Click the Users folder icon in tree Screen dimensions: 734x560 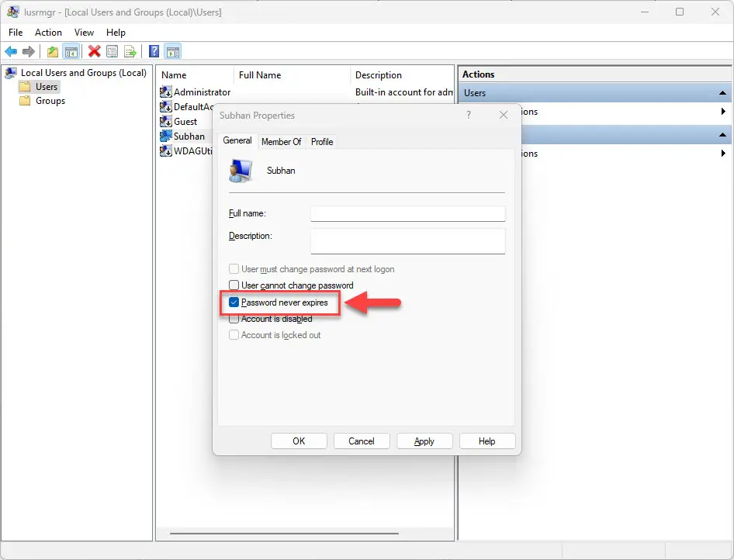point(25,87)
